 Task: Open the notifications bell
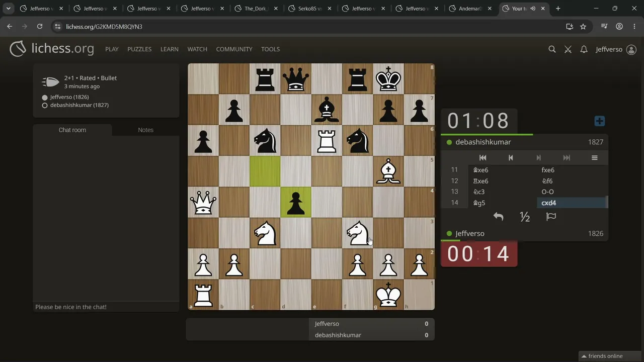(584, 49)
